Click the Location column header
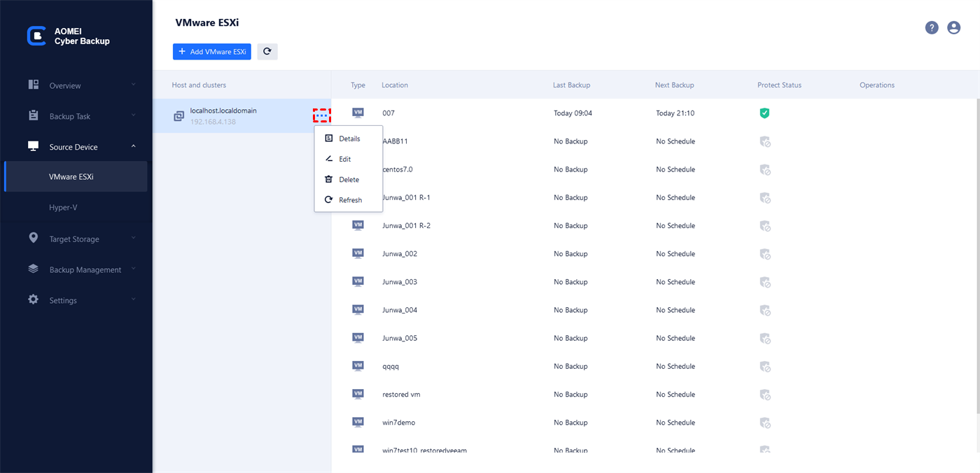 pyautogui.click(x=395, y=85)
